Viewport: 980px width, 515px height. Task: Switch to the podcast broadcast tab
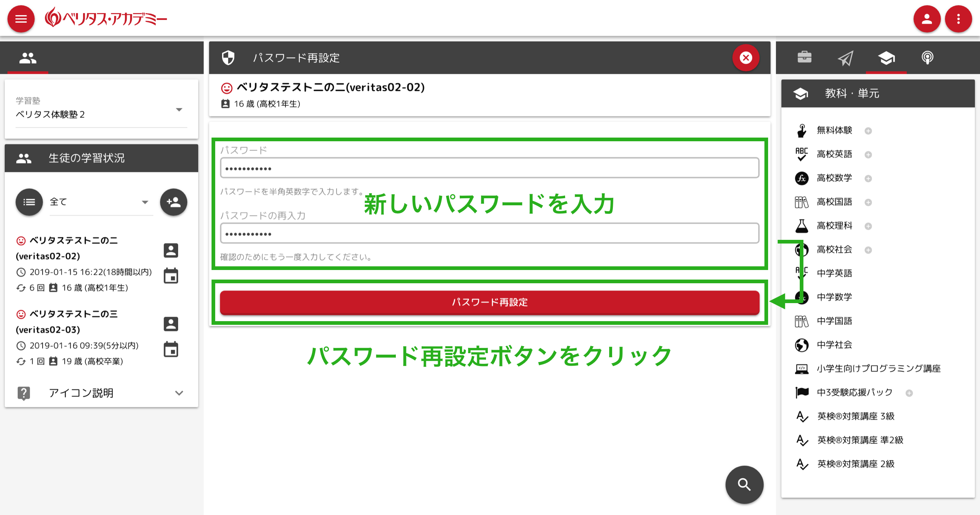coord(927,58)
